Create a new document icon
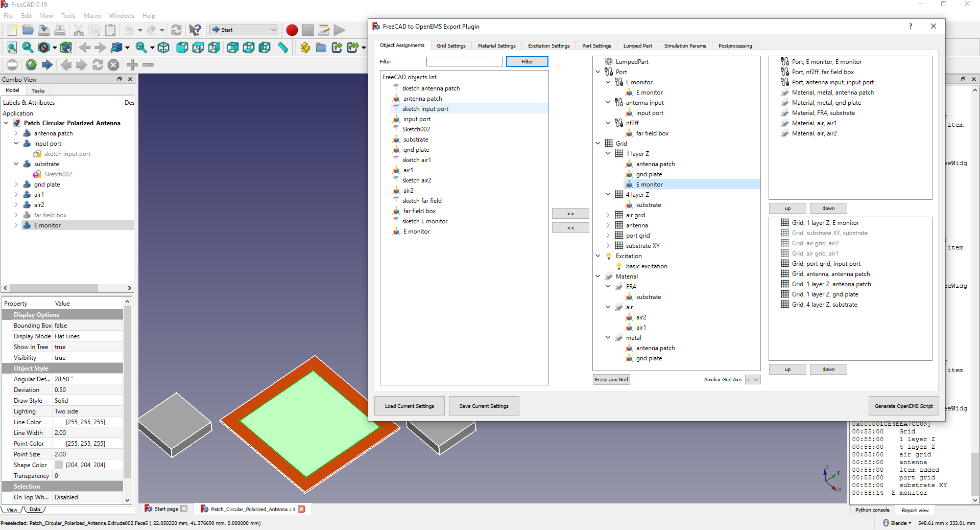980x530 pixels. (12, 30)
